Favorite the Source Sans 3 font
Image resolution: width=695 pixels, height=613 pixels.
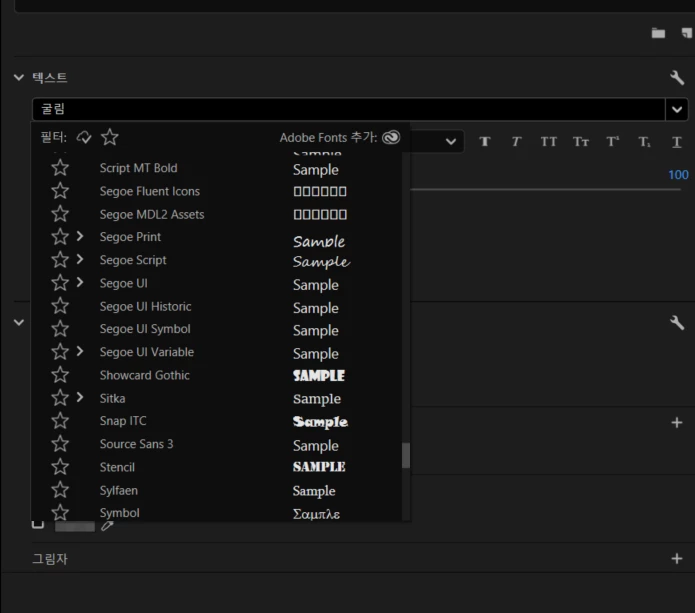click(60, 444)
